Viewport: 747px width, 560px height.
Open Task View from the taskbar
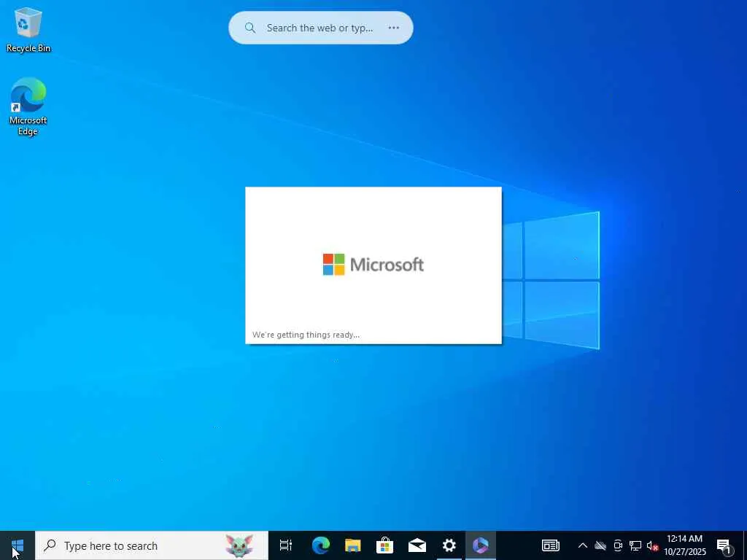pyautogui.click(x=286, y=545)
